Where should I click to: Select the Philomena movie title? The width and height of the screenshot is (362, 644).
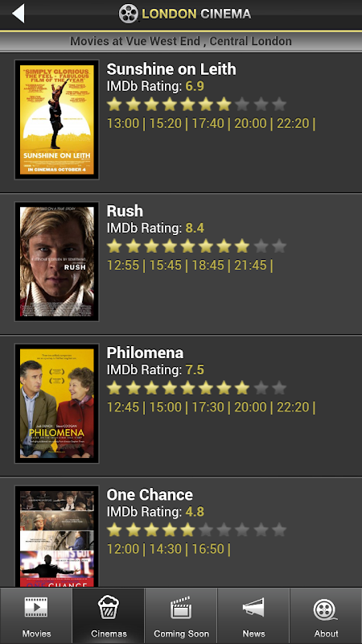(x=145, y=353)
